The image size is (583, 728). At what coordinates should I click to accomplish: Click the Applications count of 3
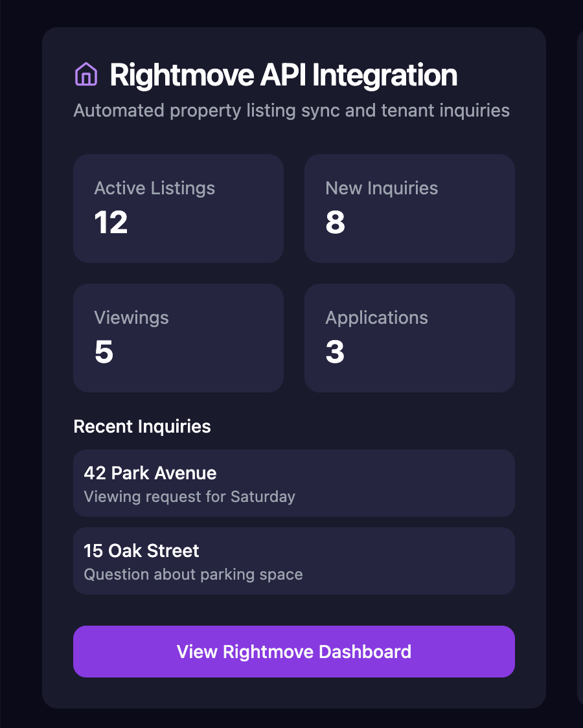pos(334,352)
